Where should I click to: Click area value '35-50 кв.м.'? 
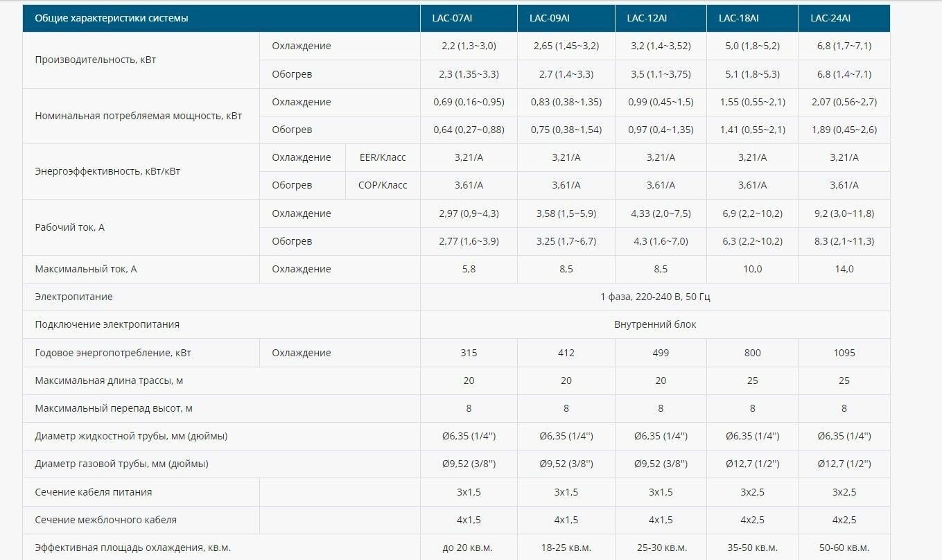[753, 548]
